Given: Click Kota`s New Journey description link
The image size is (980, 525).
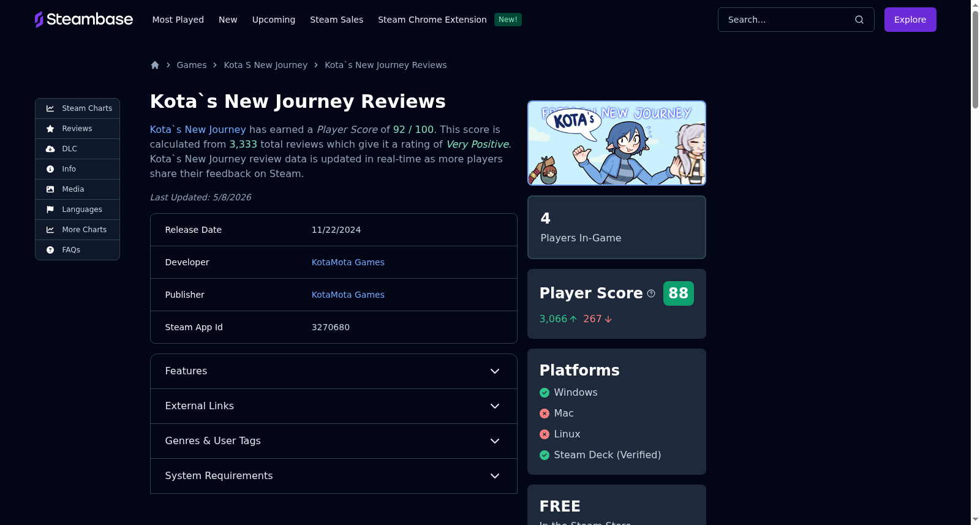Looking at the screenshot, I should pyautogui.click(x=198, y=130).
